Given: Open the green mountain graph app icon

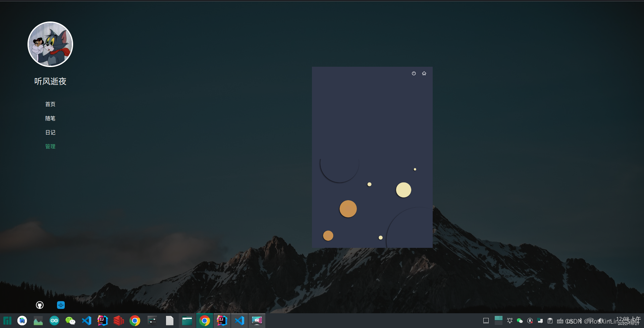Looking at the screenshot, I should 38,321.
